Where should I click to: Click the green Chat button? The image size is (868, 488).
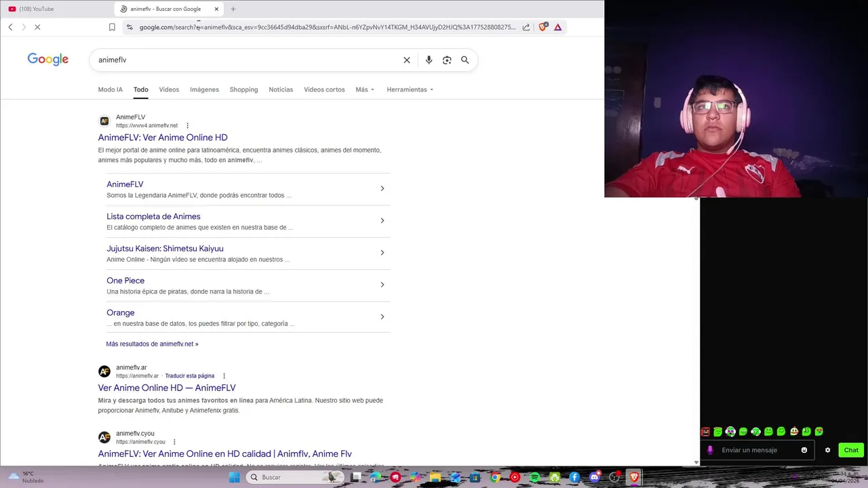pos(851,450)
